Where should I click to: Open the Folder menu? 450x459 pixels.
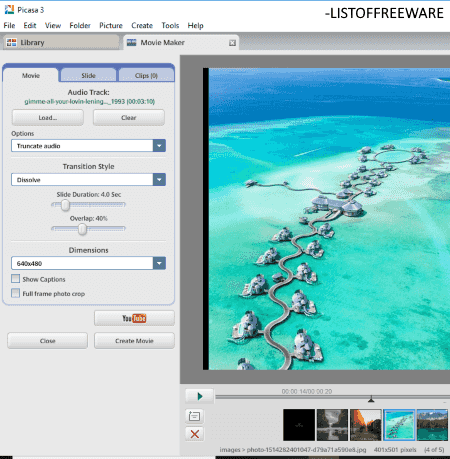(80, 25)
